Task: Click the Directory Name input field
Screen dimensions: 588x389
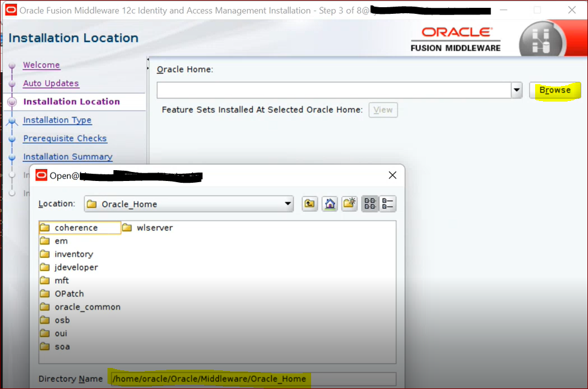Action: coord(252,379)
